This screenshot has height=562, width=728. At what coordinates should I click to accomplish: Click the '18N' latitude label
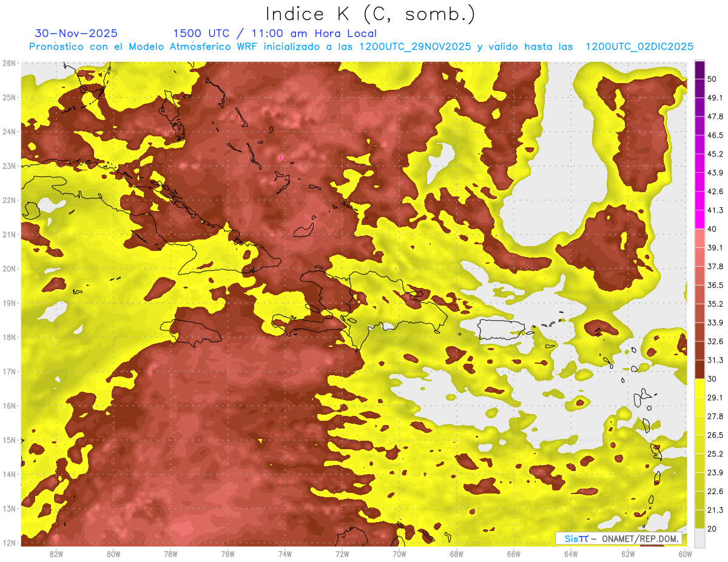[9, 337]
